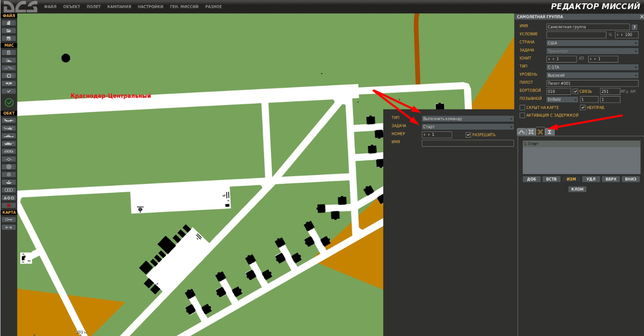Viewport: 644px width, 336px height.
Task: Open the КАМПАНИЯ menu
Action: [119, 7]
